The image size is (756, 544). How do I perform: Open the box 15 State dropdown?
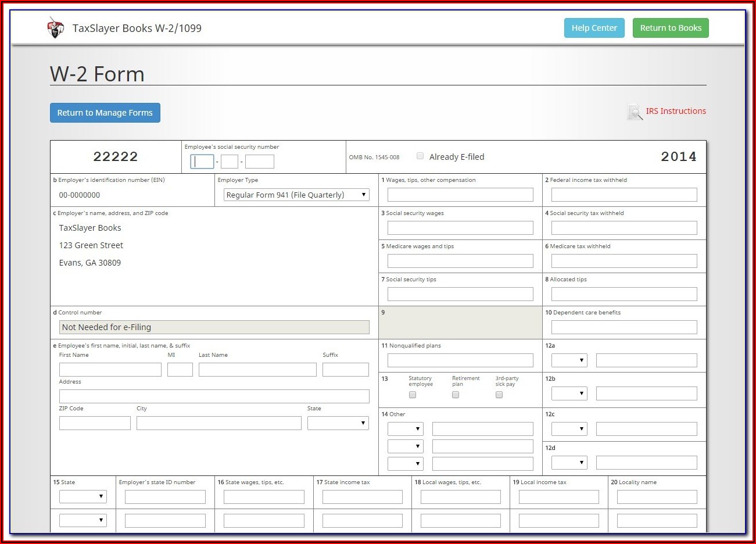coord(83,496)
